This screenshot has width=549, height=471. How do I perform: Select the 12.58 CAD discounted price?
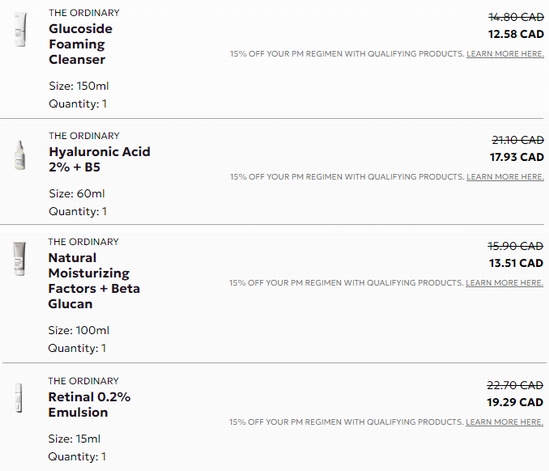click(516, 34)
